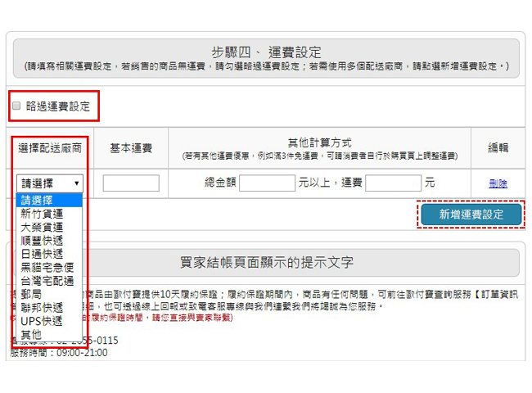The height and width of the screenshot is (393, 532).
Task: Click the 買家結帳頁面顯示的提示文字 header bar
Action: (x=266, y=263)
